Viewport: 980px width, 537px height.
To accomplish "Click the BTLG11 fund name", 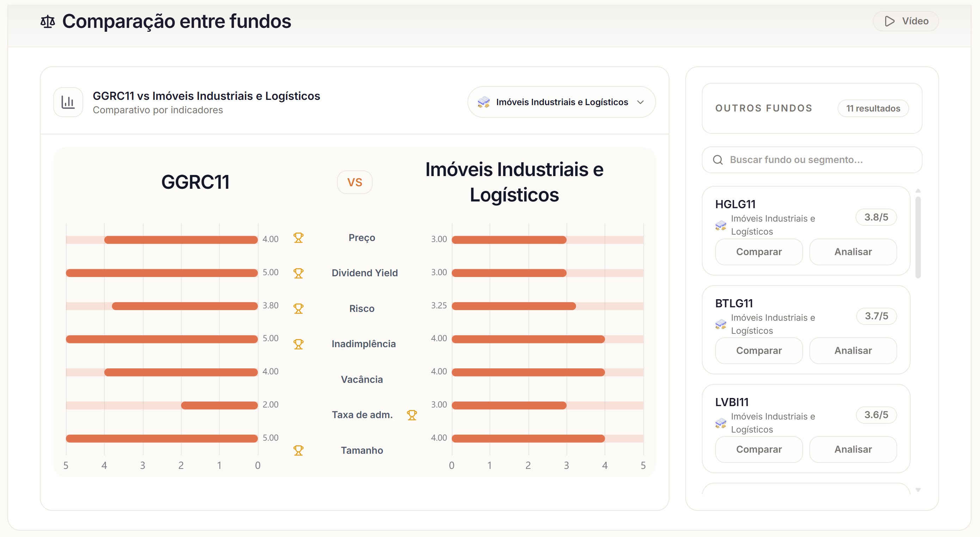I will pyautogui.click(x=734, y=303).
